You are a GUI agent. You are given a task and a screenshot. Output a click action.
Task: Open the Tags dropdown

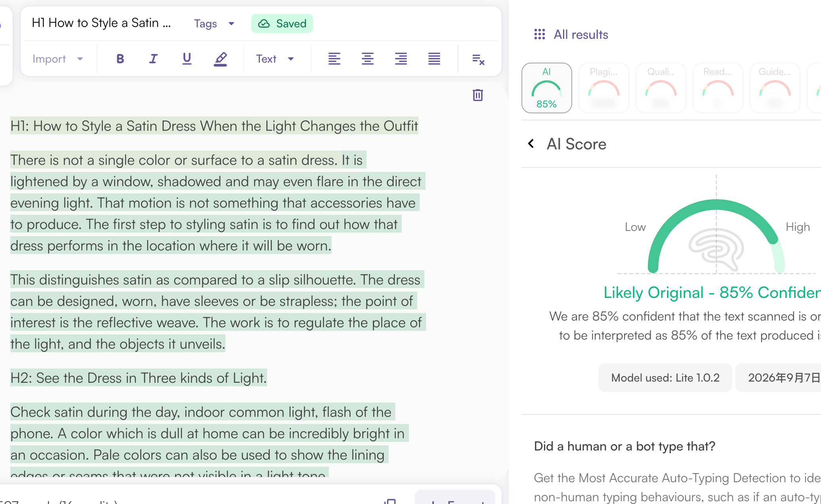[x=214, y=24]
